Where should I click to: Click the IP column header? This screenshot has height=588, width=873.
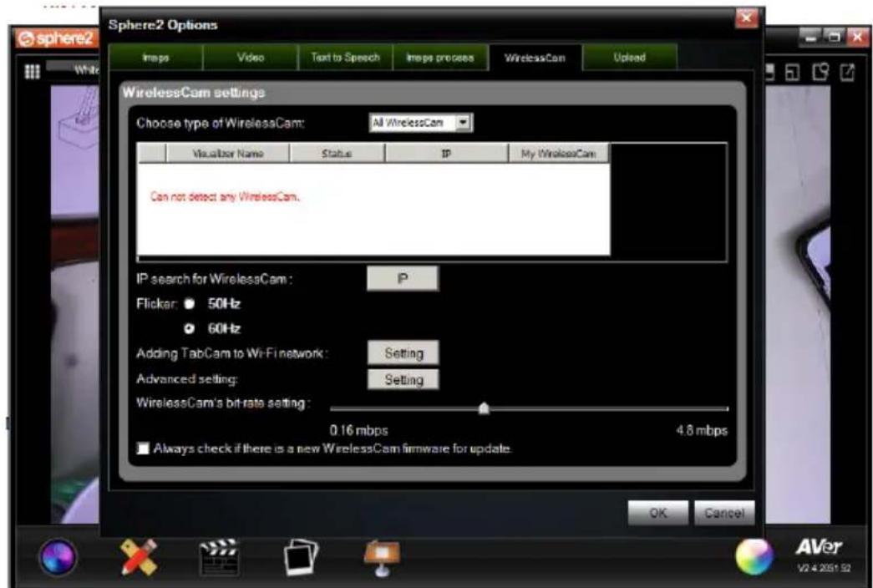[446, 153]
